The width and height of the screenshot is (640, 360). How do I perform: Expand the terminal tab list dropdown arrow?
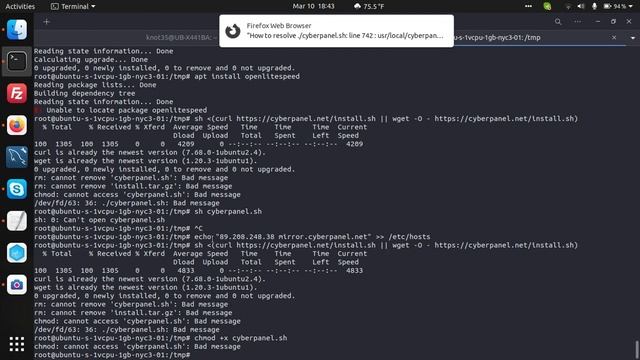tap(633, 38)
